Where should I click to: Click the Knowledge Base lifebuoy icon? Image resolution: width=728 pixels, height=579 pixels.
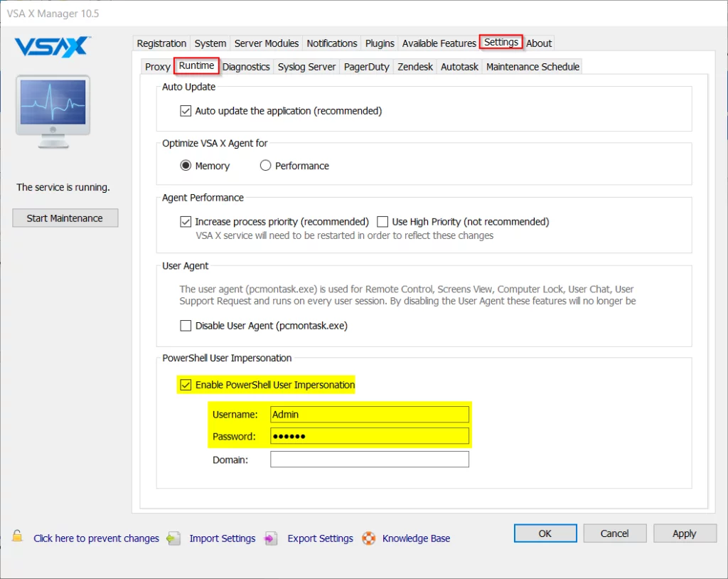368,538
